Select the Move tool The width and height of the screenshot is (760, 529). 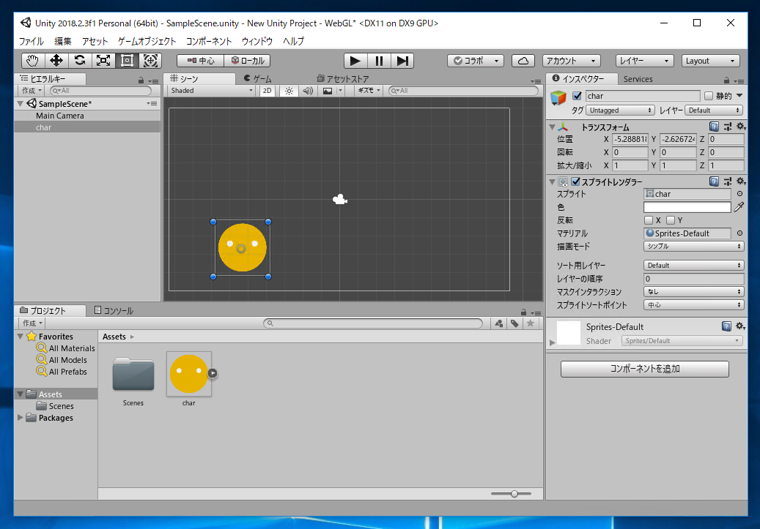tap(56, 61)
